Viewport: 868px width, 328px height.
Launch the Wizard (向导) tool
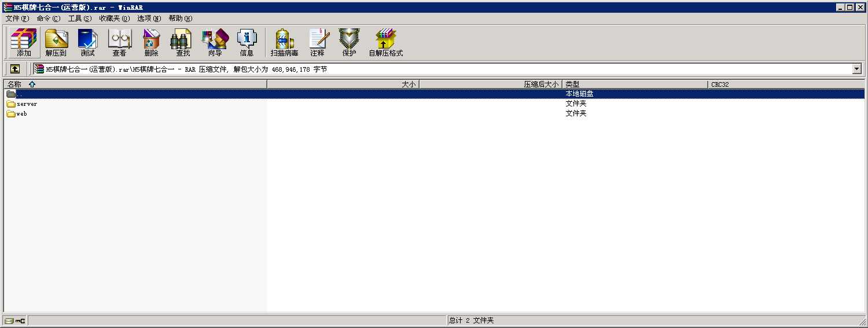[x=215, y=43]
